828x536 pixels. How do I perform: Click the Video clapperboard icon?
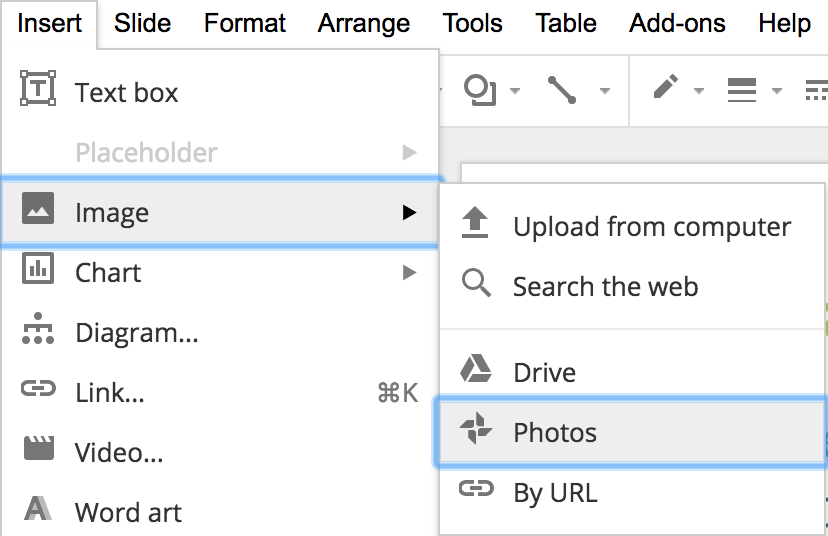coord(38,451)
